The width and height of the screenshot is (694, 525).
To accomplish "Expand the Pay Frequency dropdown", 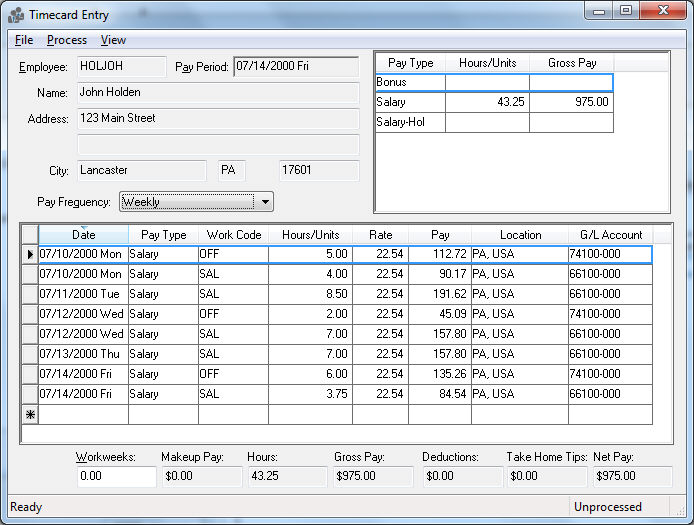I will (264, 202).
